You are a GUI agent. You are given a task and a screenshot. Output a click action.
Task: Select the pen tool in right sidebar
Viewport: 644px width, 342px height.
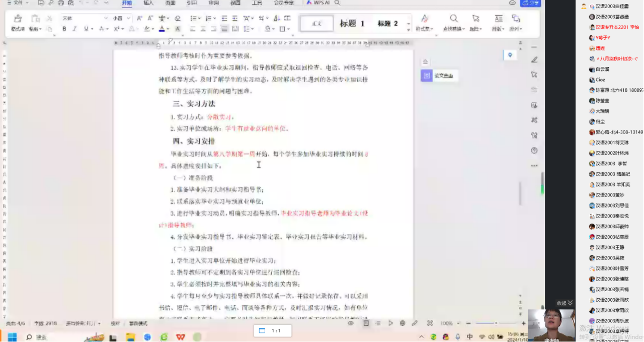click(x=534, y=60)
